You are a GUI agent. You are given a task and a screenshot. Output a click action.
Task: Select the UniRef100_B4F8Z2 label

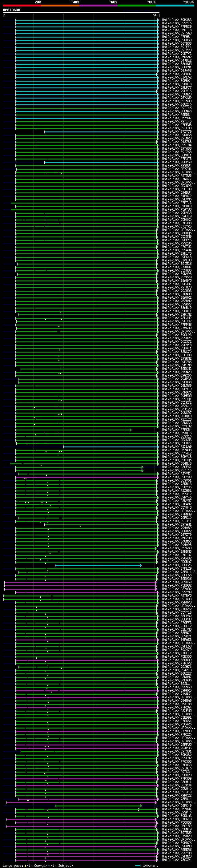pos(176,196)
